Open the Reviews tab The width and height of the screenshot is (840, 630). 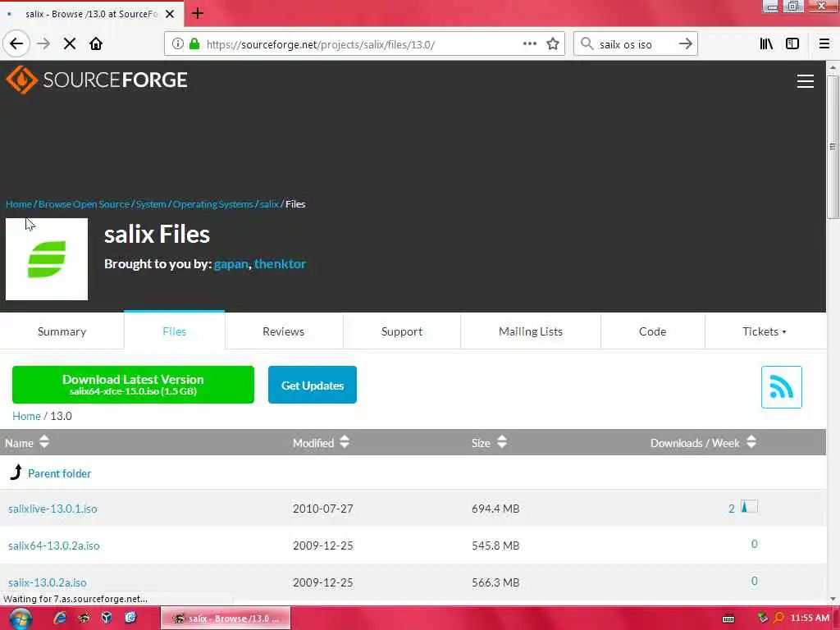point(283,331)
